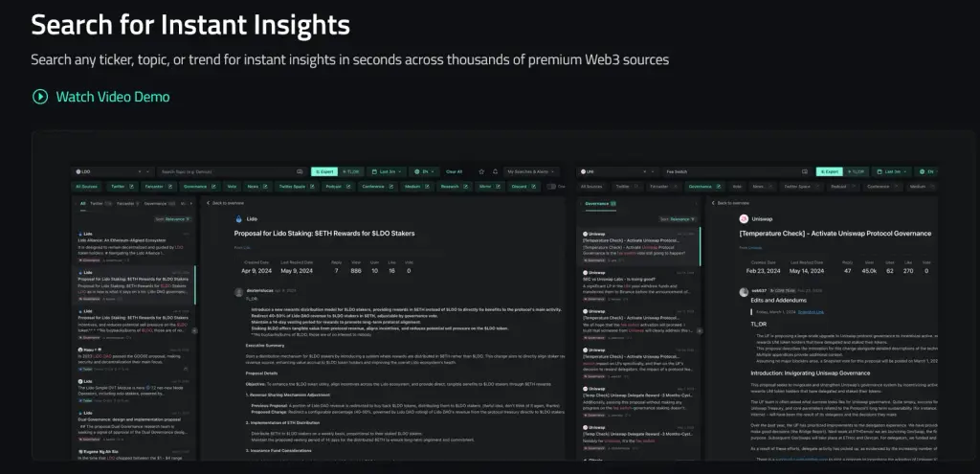Viewport: 980px width, 474px height.
Task: Click dexterislucas author avatar
Action: pyautogui.click(x=238, y=292)
